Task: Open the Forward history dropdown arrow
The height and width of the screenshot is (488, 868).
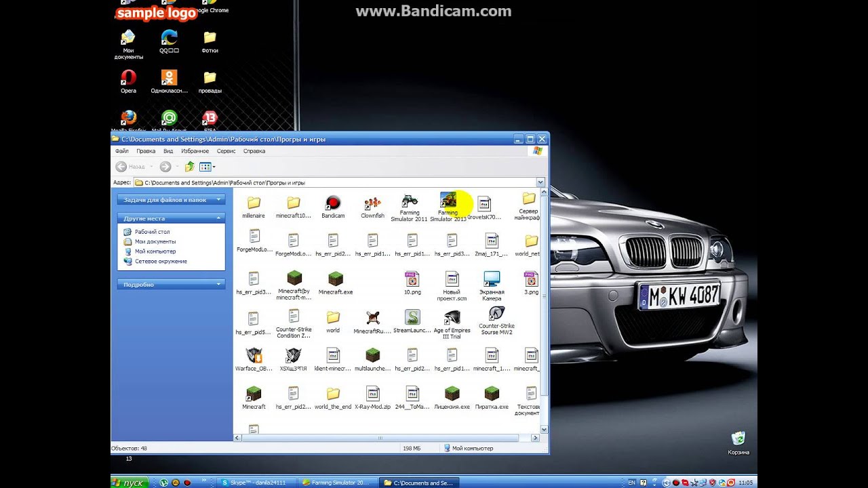Action: point(177,166)
